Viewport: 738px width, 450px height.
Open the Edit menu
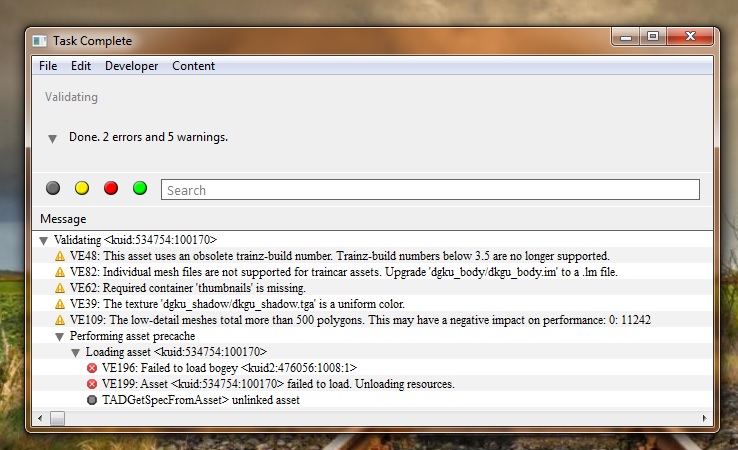click(81, 66)
